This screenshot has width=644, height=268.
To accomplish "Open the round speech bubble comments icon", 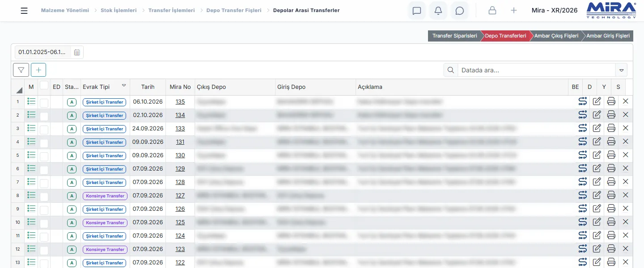I will [x=460, y=11].
